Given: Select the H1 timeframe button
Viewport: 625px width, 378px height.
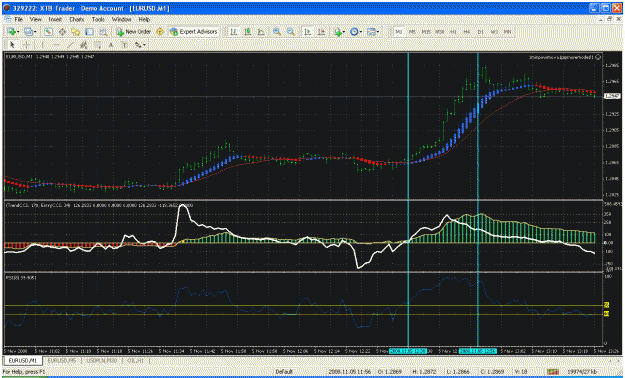Looking at the screenshot, I should [453, 32].
